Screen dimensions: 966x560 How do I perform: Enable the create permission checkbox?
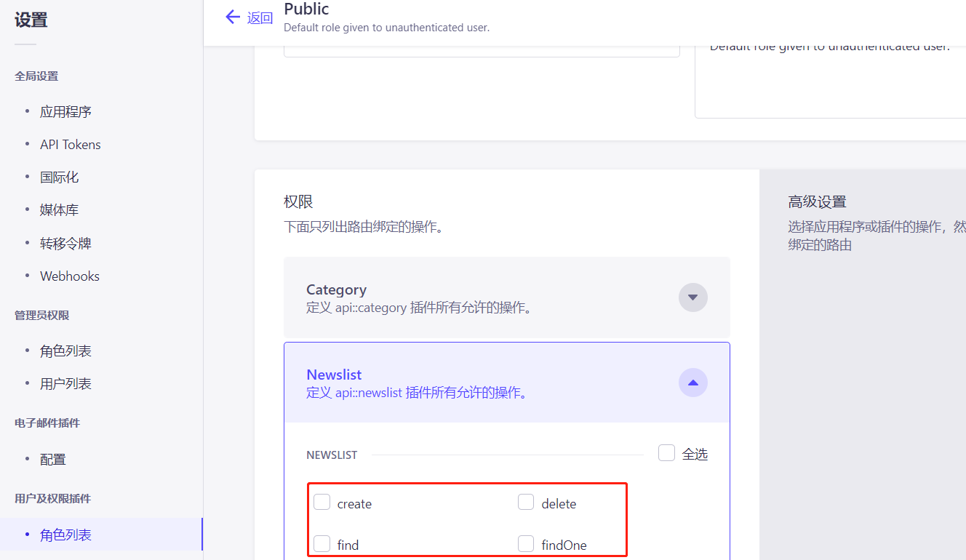point(322,502)
